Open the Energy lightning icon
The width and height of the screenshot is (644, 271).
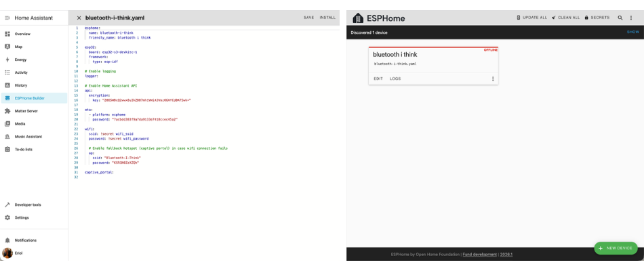click(7, 60)
